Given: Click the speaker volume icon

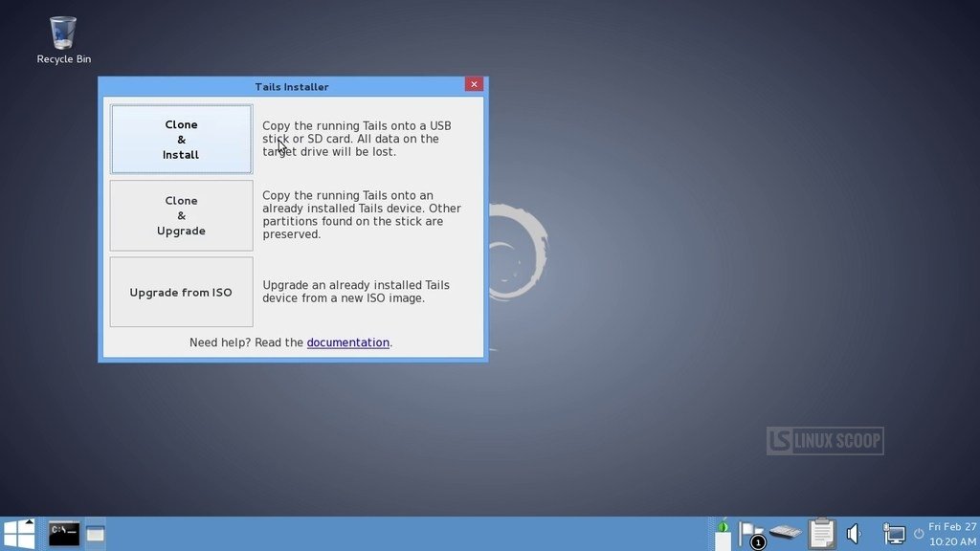Looking at the screenshot, I should 854,534.
